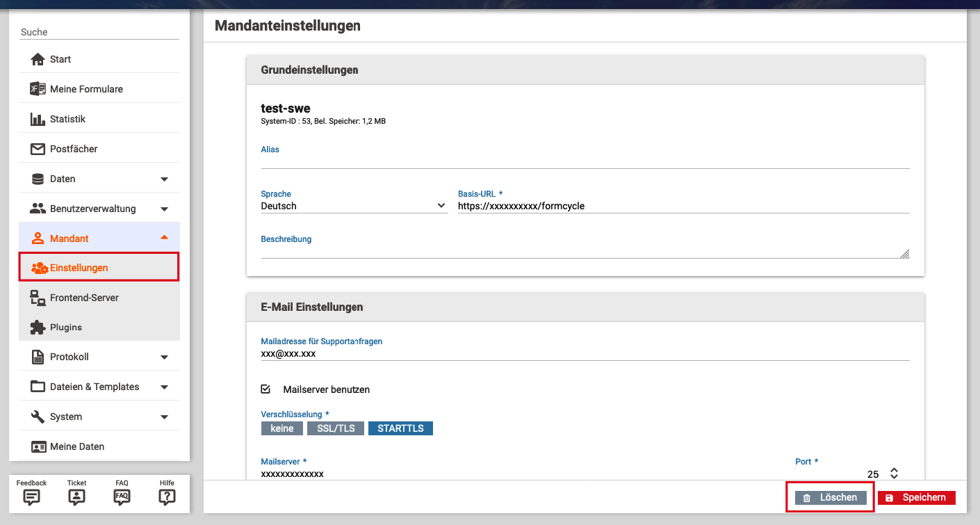The height and width of the screenshot is (525, 980).
Task: Click the Port number stepper arrows
Action: coord(895,474)
